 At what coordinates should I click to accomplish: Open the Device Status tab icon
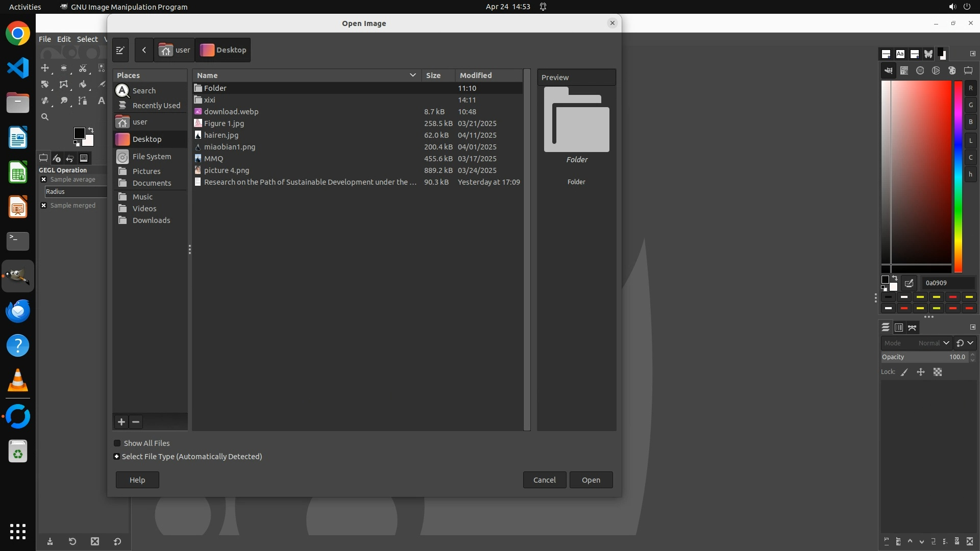coord(57,158)
